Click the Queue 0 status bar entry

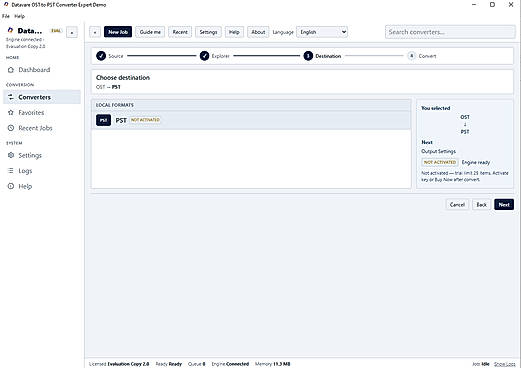click(x=197, y=364)
